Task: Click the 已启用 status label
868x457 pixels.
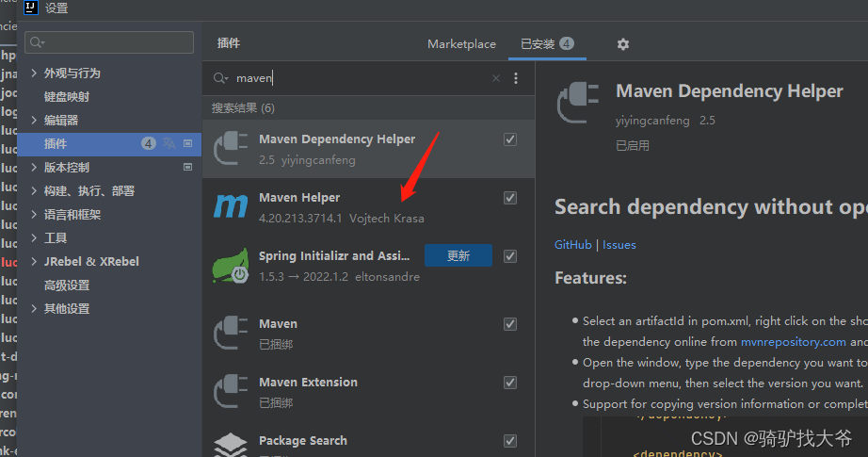Action: click(633, 146)
